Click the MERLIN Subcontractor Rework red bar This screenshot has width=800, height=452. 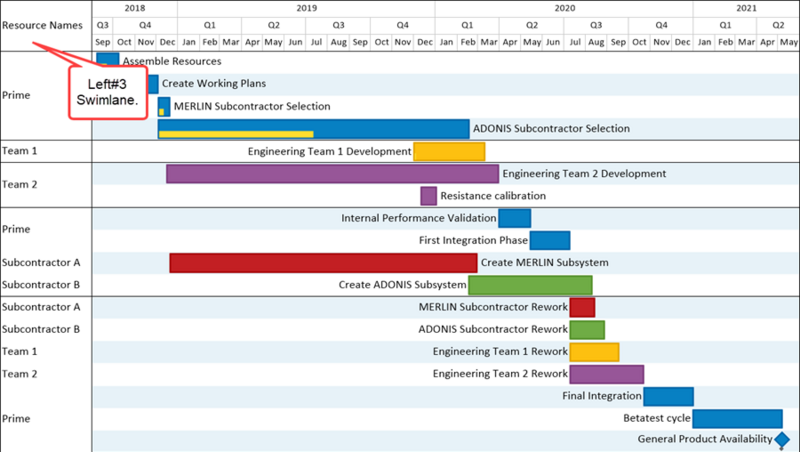pyautogui.click(x=582, y=308)
